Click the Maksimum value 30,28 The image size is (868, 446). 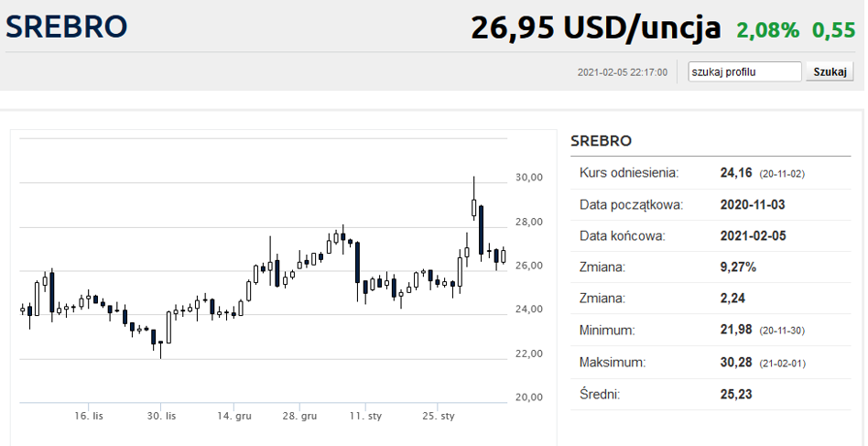(736, 363)
